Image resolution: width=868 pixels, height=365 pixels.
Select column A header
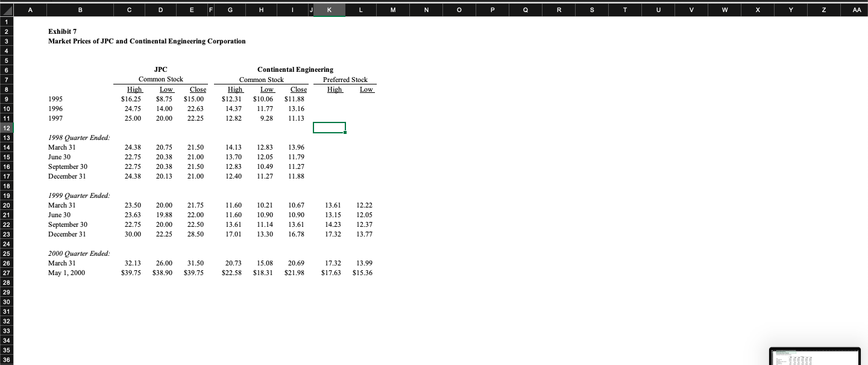tap(30, 10)
